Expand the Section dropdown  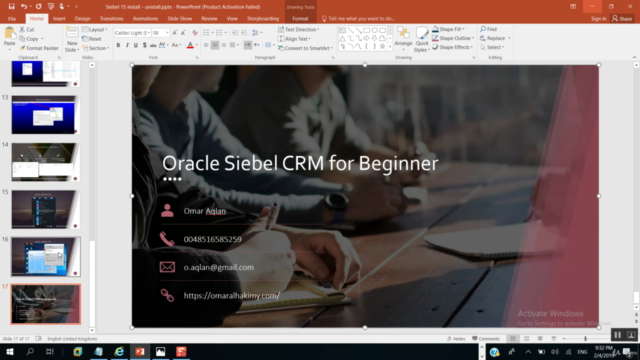[x=96, y=48]
